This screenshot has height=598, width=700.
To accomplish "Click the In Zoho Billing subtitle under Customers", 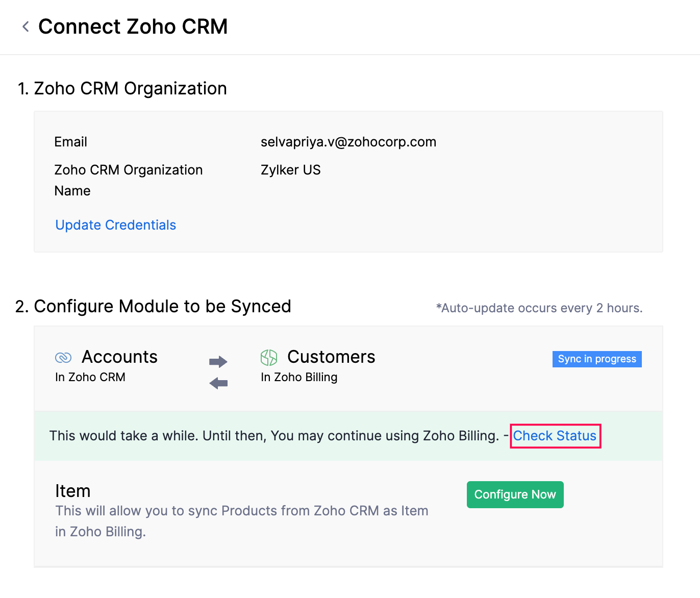I will 299,377.
